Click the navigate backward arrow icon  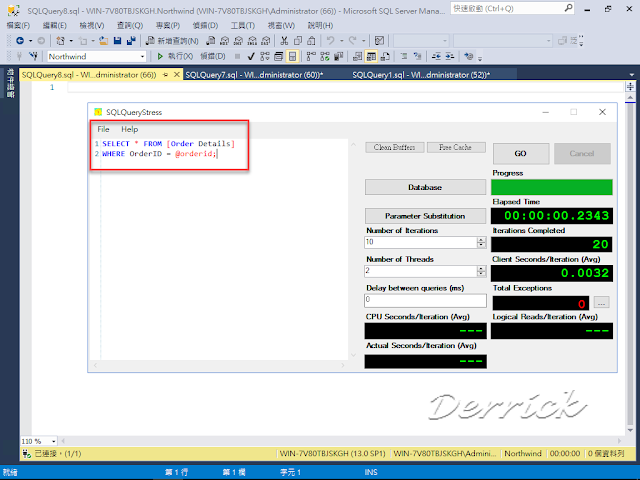pyautogui.click(x=20, y=40)
